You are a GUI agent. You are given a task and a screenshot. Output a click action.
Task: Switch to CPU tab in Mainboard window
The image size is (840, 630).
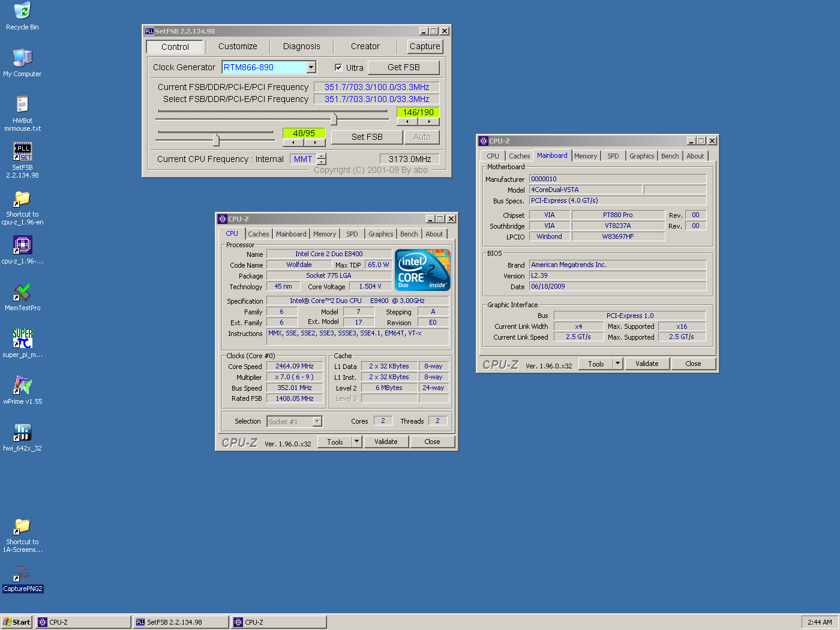click(x=493, y=156)
